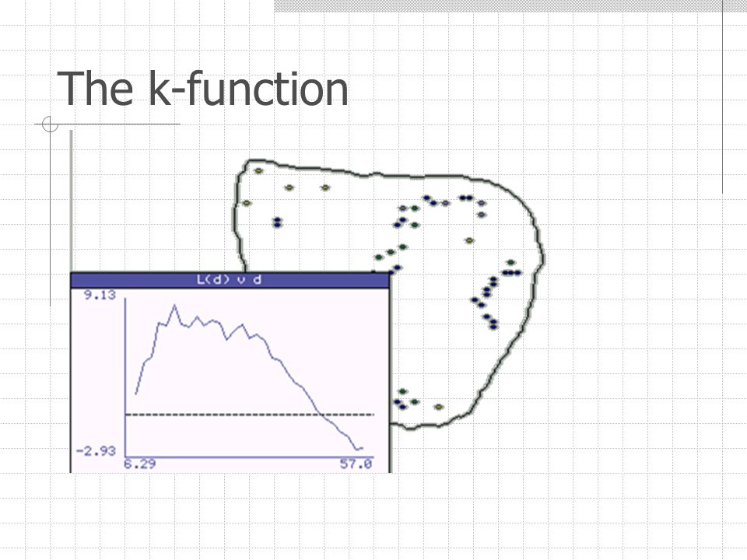Click the "L(d) v d" chart title bar
747x560 pixels.
point(230,280)
